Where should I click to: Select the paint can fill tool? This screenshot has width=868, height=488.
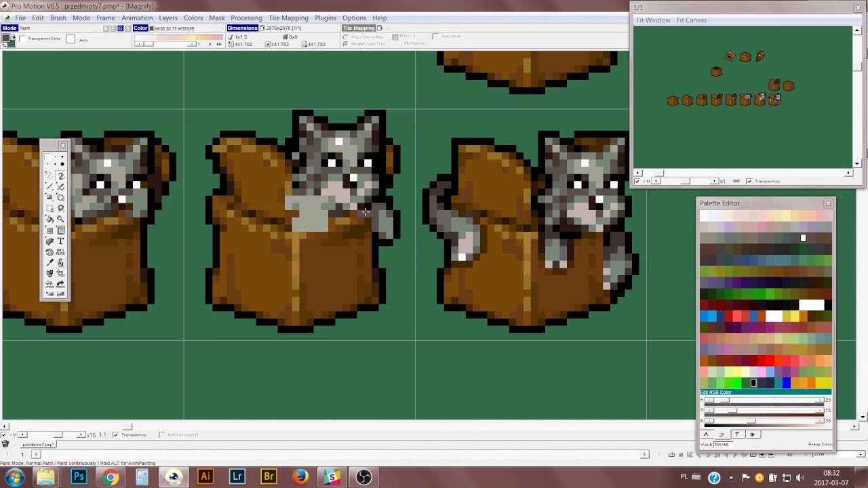pyautogui.click(x=51, y=218)
